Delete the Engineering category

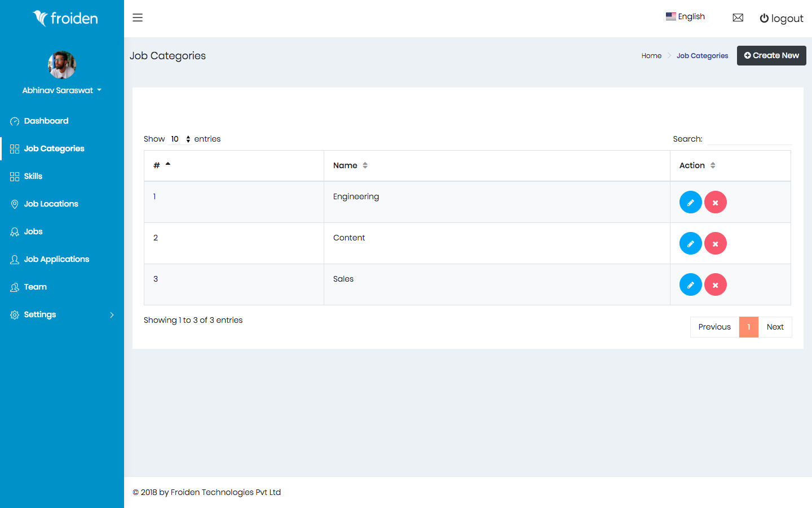pyautogui.click(x=715, y=202)
